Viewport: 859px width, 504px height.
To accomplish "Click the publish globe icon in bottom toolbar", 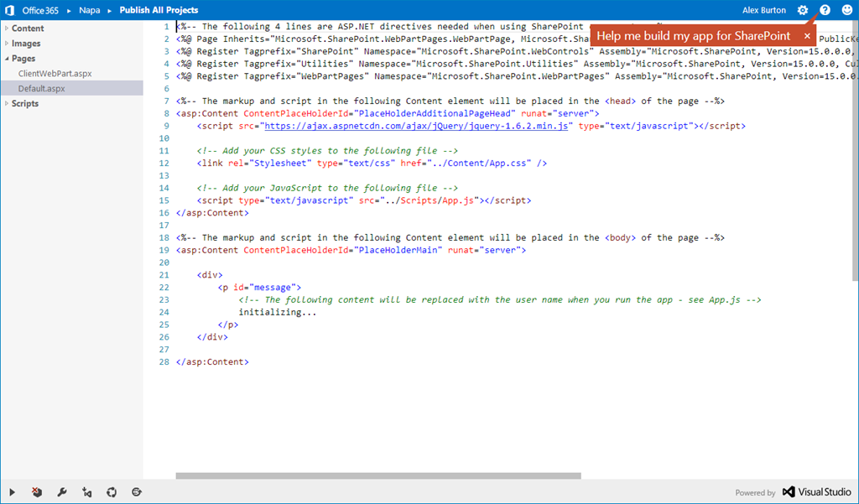I will tap(137, 492).
